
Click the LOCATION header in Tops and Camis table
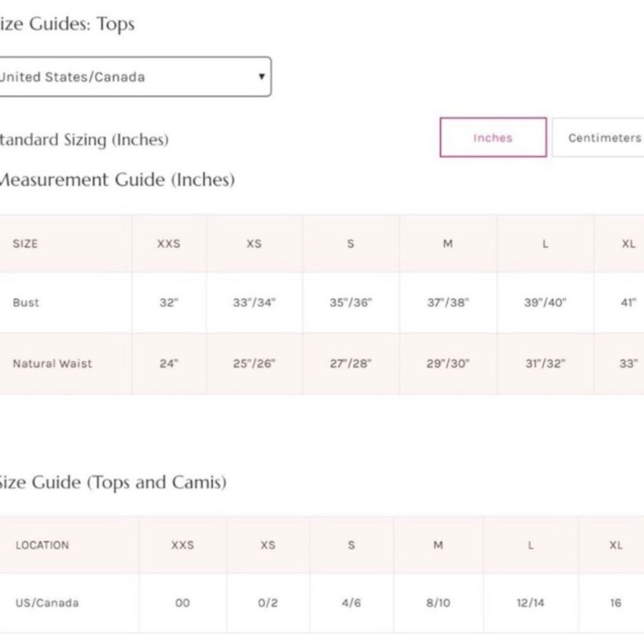click(43, 545)
